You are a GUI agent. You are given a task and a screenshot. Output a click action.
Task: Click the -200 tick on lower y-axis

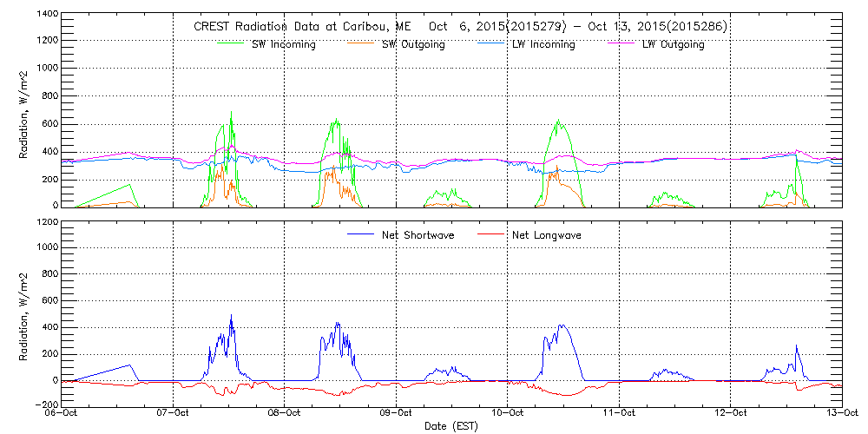(48, 405)
